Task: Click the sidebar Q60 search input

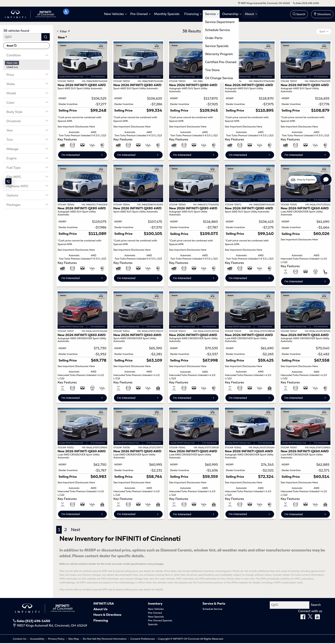Action: [22, 37]
